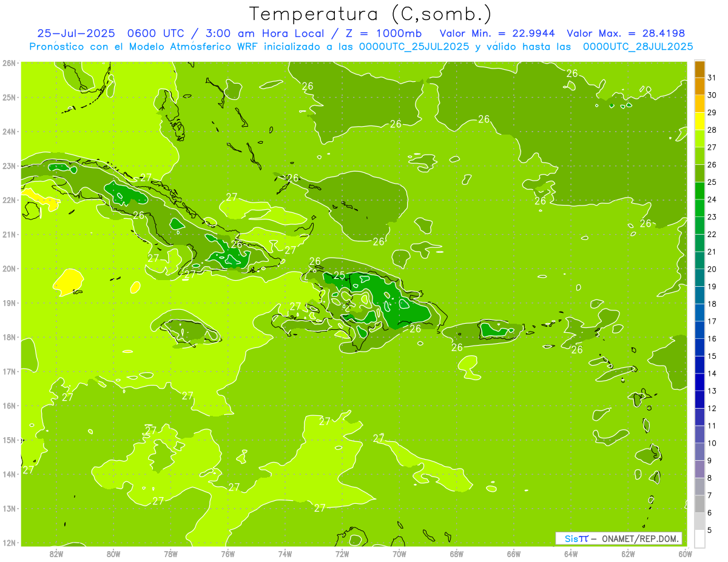Click the longitude axis label 70W
This screenshot has height=562, width=728.
pyautogui.click(x=399, y=554)
